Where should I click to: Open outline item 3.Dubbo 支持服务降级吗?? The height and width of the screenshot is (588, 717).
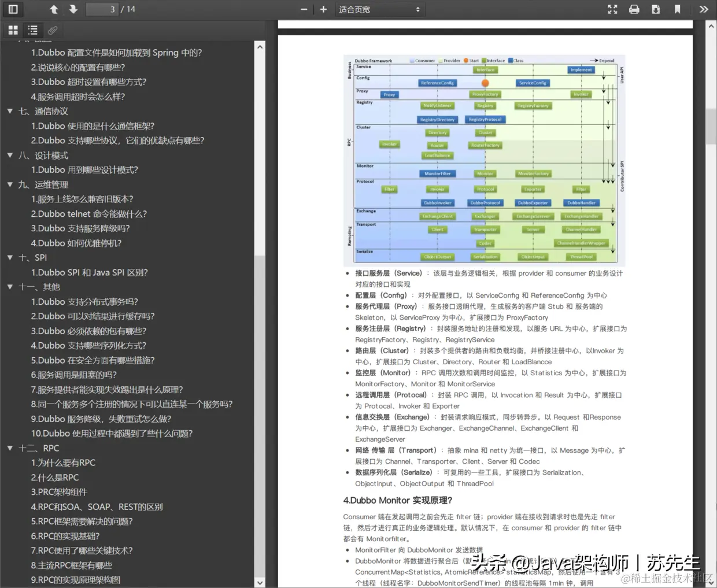(x=80, y=228)
